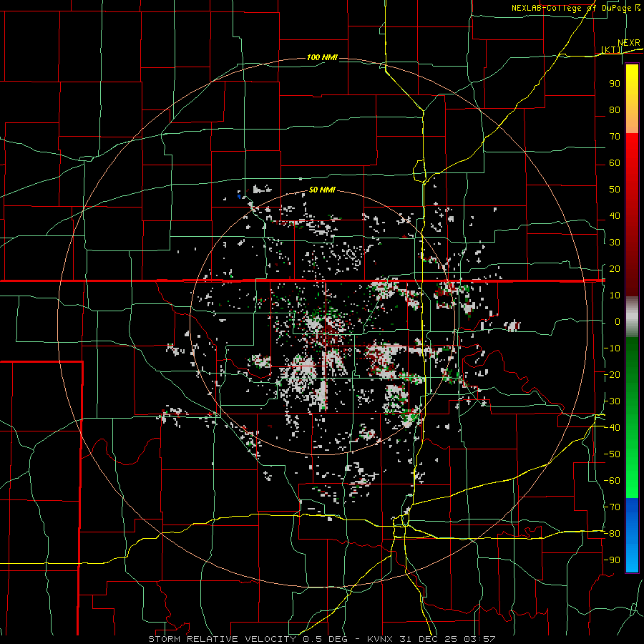Viewport: 644px width, 644px height.
Task: Click the -80 value on velocity scale
Action: [x=612, y=534]
